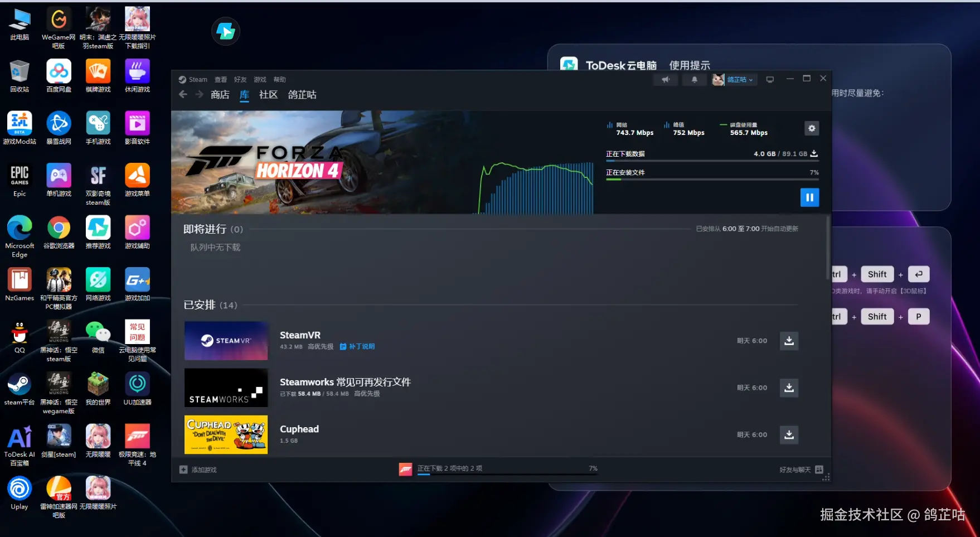Viewport: 980px width, 537px height.
Task: Open the 鸽芷咕 profile tab
Action: (302, 95)
